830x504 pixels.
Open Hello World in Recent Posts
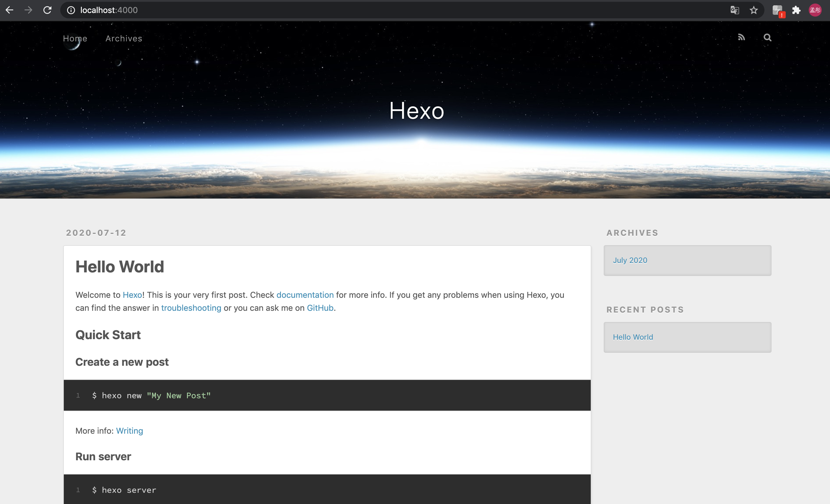(x=633, y=337)
